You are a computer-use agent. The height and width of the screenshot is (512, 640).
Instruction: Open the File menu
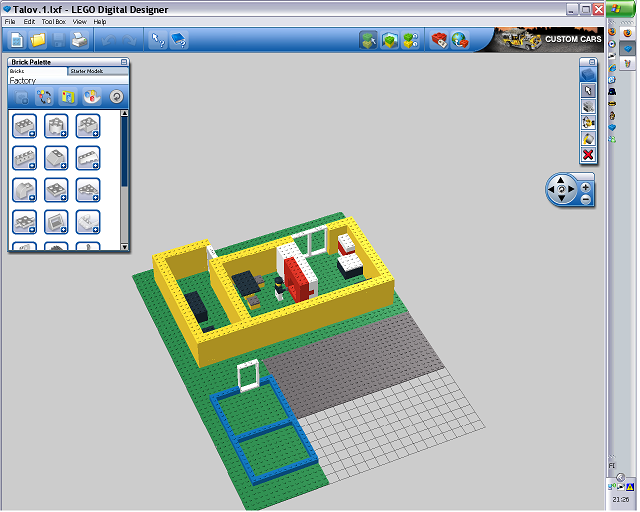tap(10, 22)
